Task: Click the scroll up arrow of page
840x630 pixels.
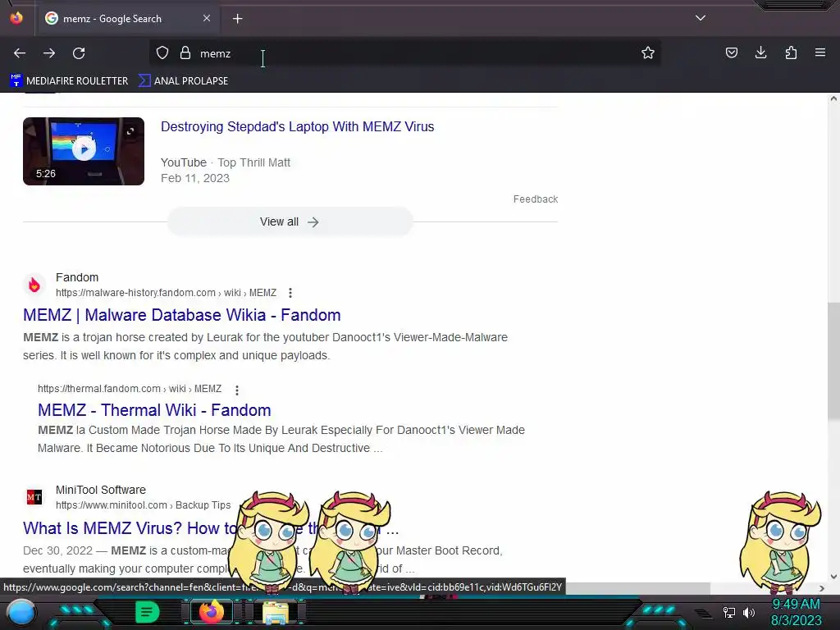Action: (x=833, y=98)
